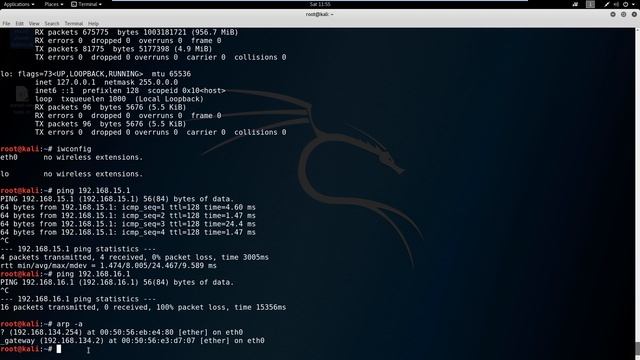Click the 'ping 192.168.15.1' command line
Viewport: 640px width, 360px height.
65,191
